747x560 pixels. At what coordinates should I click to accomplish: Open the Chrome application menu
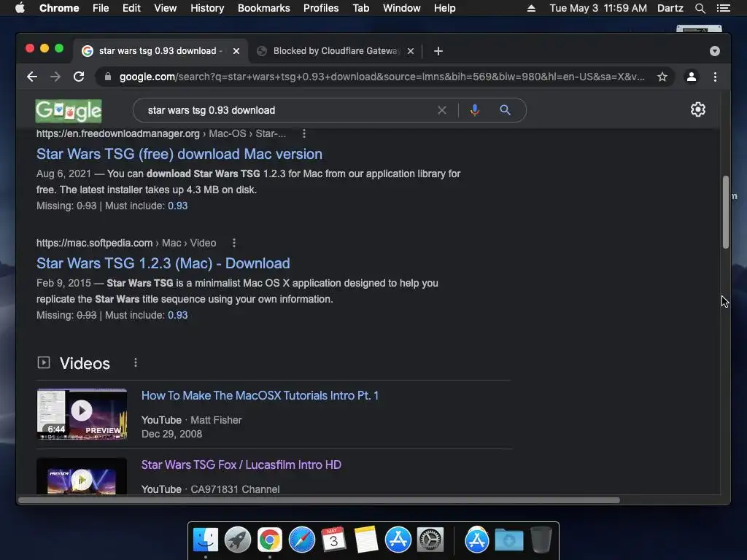59,8
